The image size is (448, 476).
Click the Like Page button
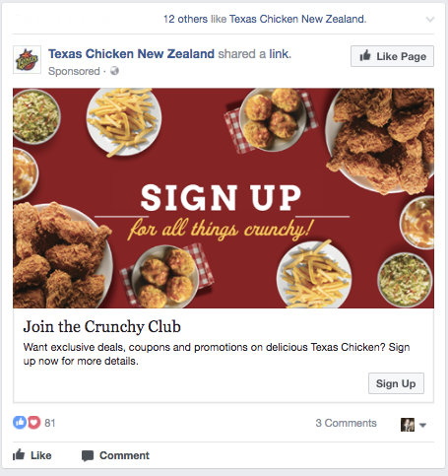coord(392,56)
